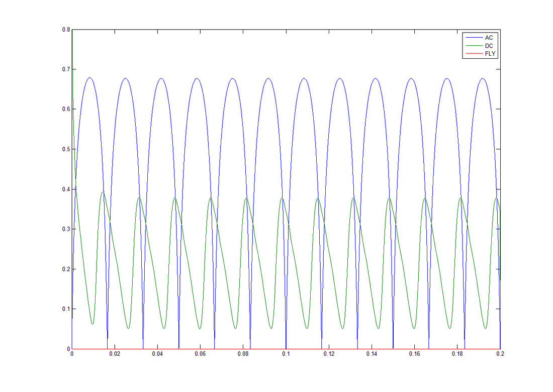Click the 0.02 x-axis tick label

click(x=115, y=354)
